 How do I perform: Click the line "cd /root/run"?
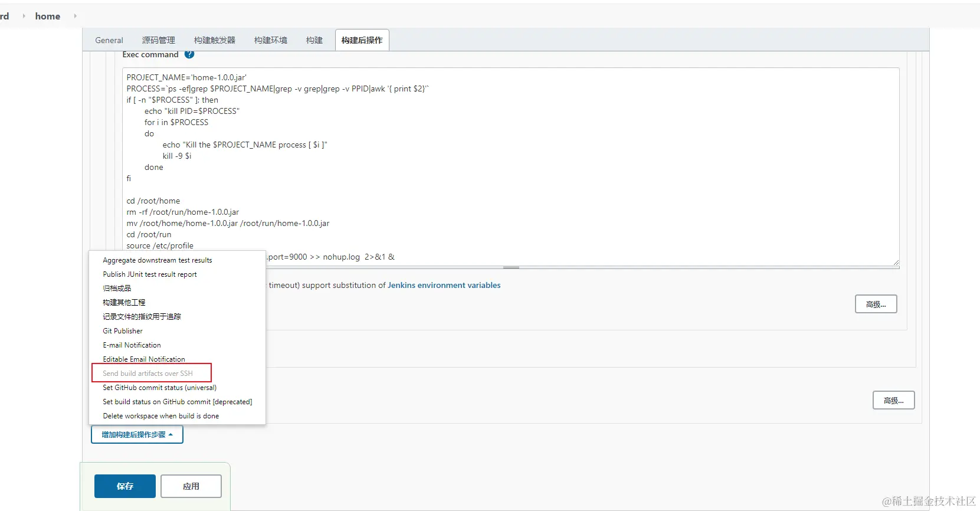(x=149, y=234)
